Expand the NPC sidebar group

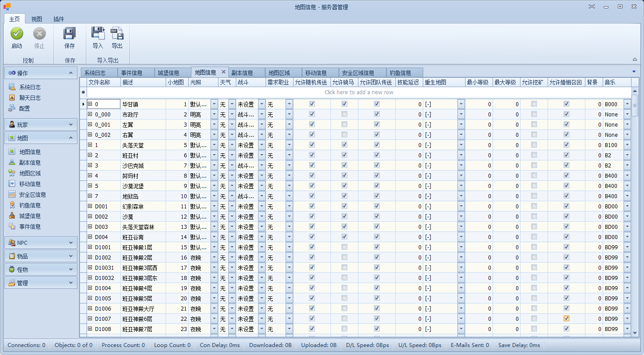click(x=41, y=243)
